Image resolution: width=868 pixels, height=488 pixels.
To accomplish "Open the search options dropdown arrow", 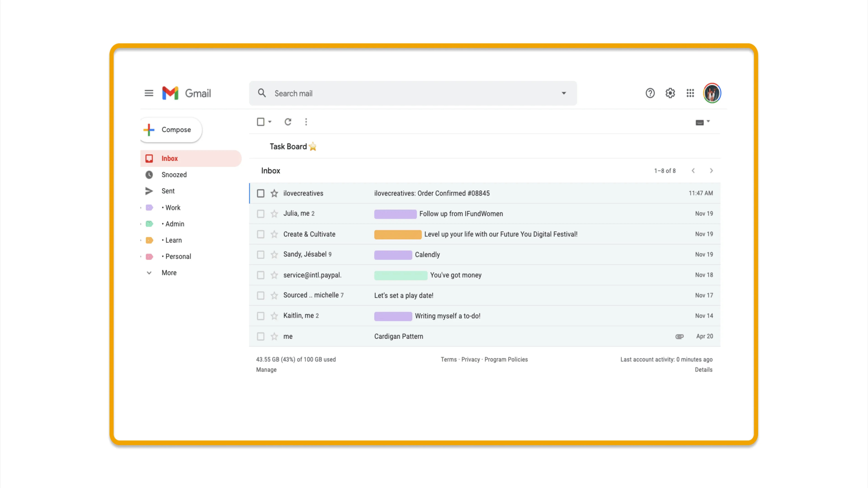I will [x=564, y=93].
